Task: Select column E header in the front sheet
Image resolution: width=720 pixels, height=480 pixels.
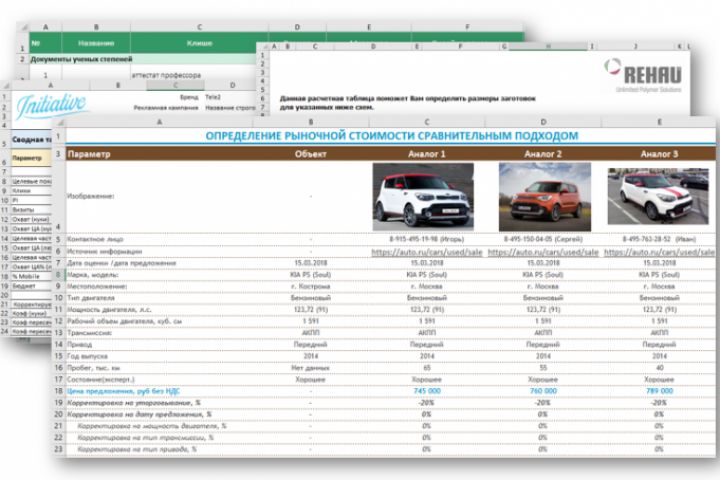Action: (659, 122)
